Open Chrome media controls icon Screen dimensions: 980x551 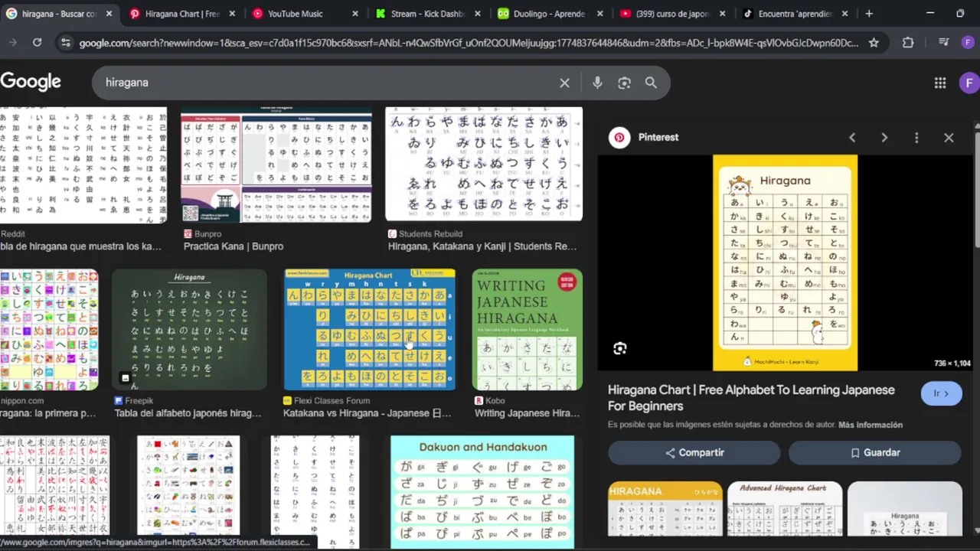tap(943, 43)
